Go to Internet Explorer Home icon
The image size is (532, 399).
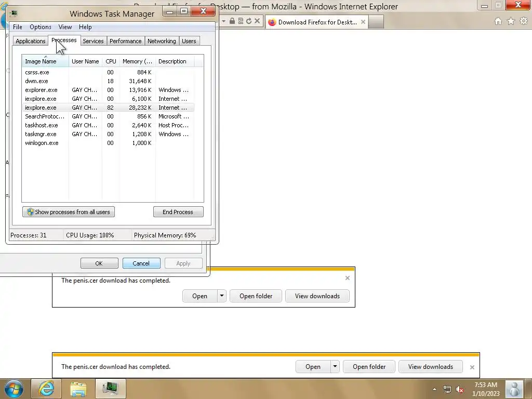(x=498, y=21)
